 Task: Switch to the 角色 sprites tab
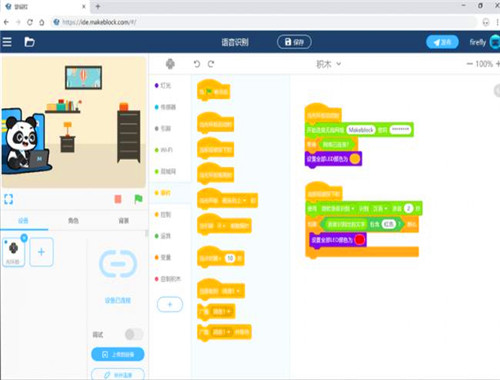(73, 221)
